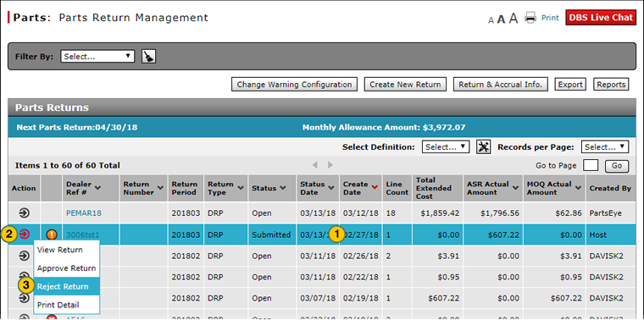This screenshot has width=644, height=320.
Task: Go to next page arrow
Action: [330, 165]
